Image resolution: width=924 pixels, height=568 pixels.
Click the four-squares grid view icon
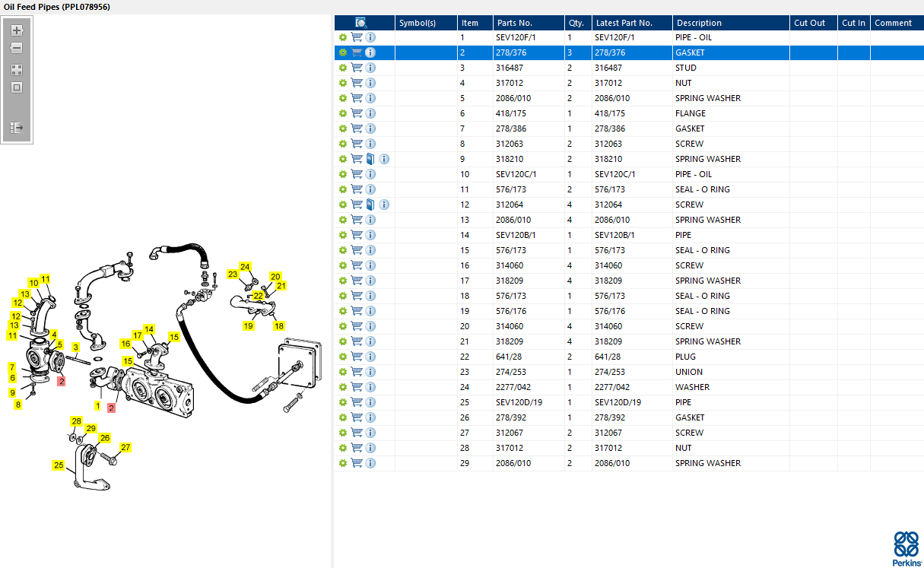point(17,69)
